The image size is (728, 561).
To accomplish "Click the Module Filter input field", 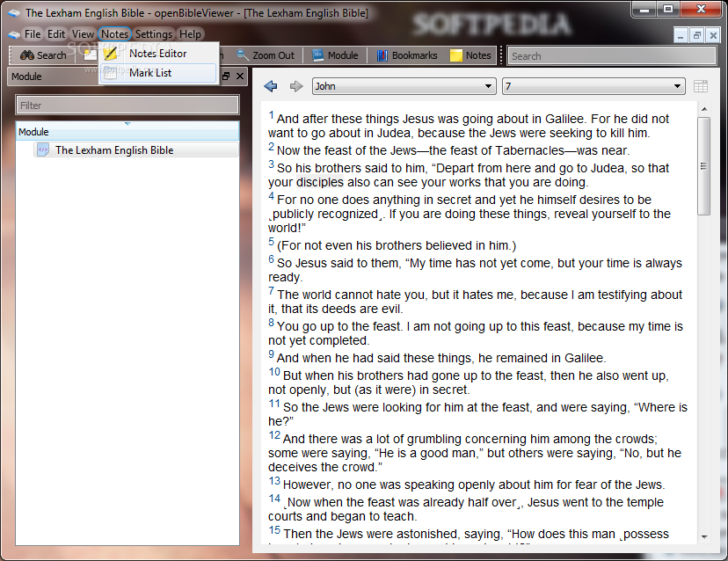I will (x=127, y=106).
